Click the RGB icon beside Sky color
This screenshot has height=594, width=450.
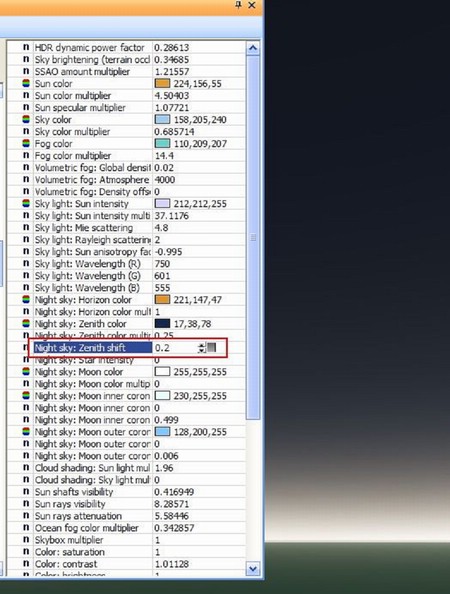click(x=26, y=119)
